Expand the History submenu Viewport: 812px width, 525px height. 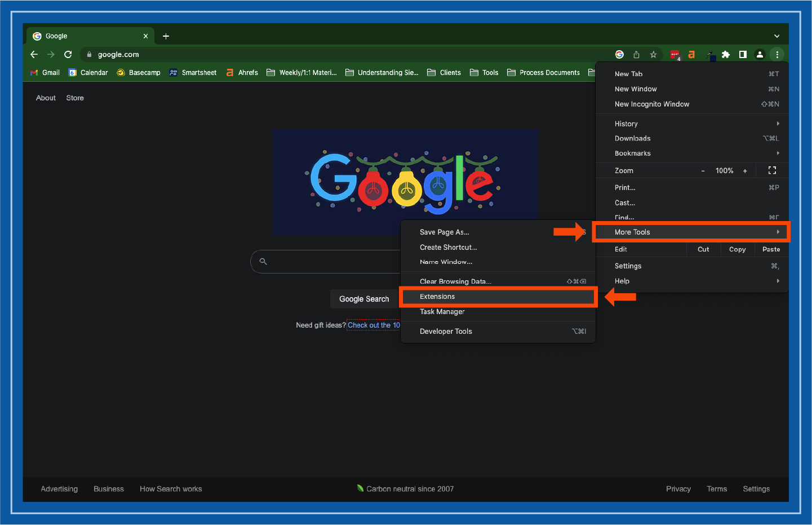pyautogui.click(x=692, y=123)
